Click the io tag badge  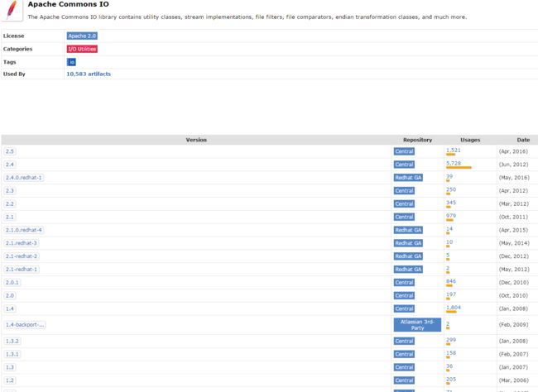click(71, 62)
